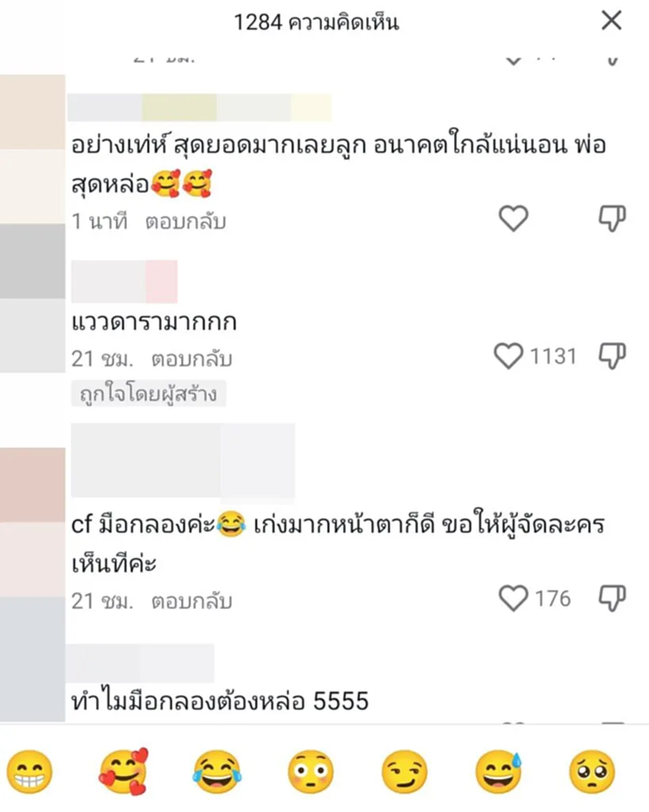Dislike the comment posted 1 นาที ago
Screen dimensions: 649x812
(613, 218)
